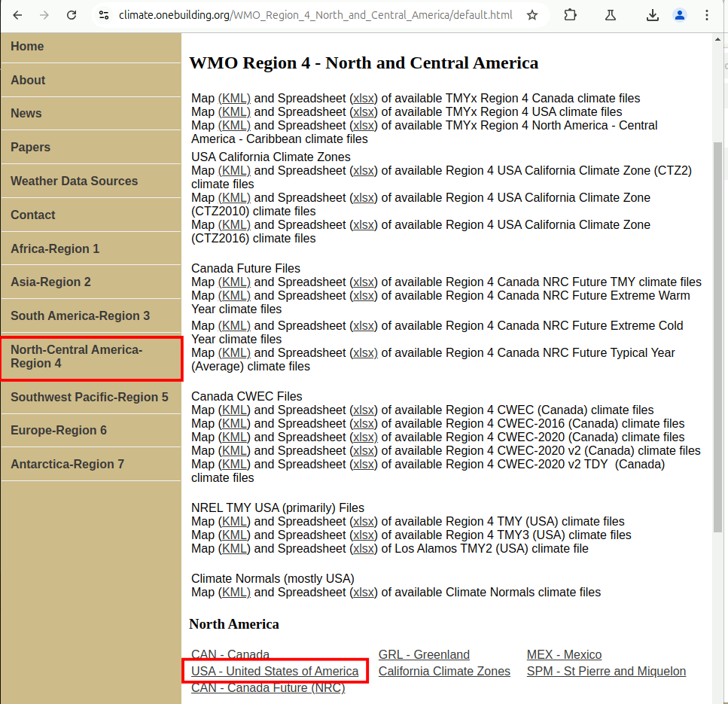
Task: Click the browser back arrow
Action: pos(18,15)
